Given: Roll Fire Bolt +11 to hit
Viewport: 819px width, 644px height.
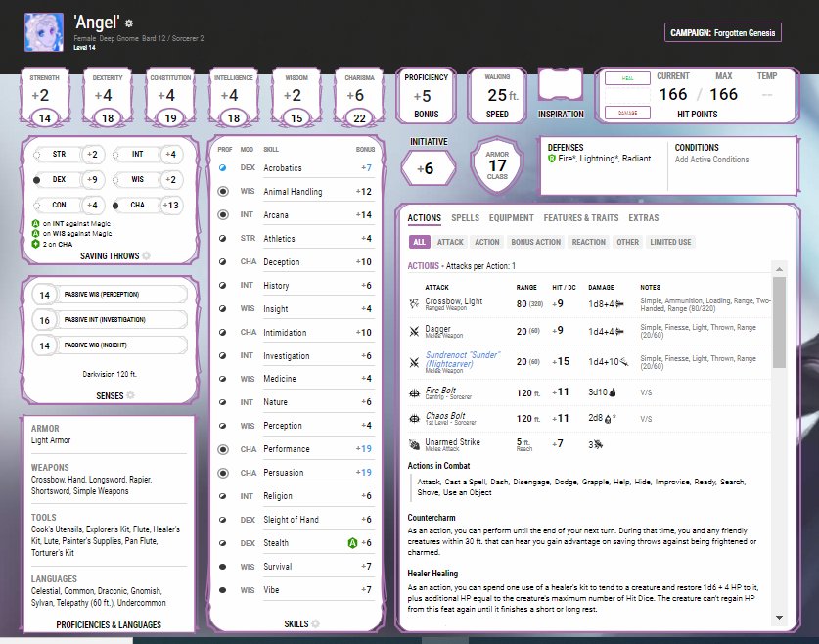Looking at the screenshot, I should (560, 392).
